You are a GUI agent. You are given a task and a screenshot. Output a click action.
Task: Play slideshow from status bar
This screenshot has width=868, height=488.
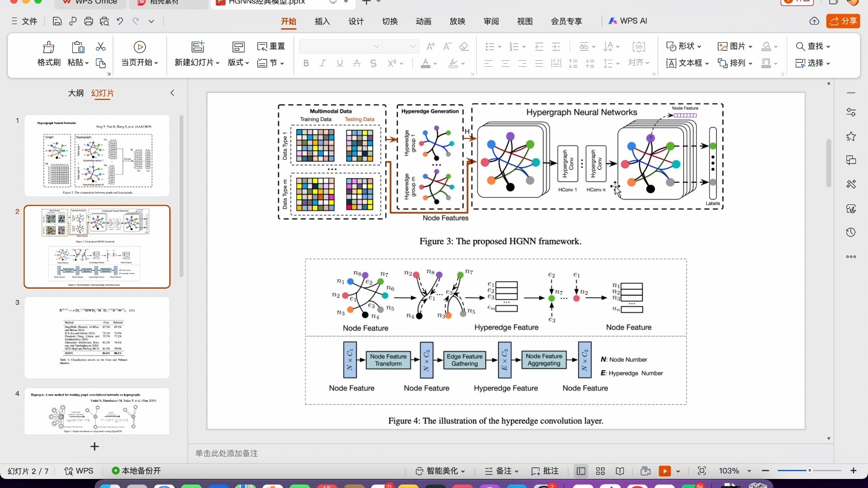tap(665, 471)
